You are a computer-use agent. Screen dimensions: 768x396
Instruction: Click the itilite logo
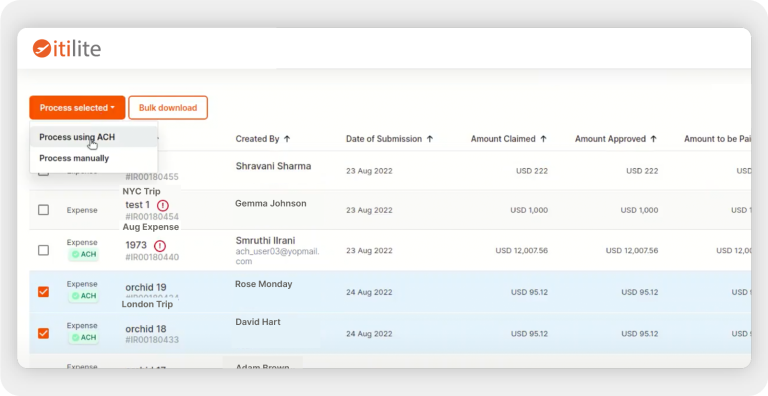click(67, 49)
